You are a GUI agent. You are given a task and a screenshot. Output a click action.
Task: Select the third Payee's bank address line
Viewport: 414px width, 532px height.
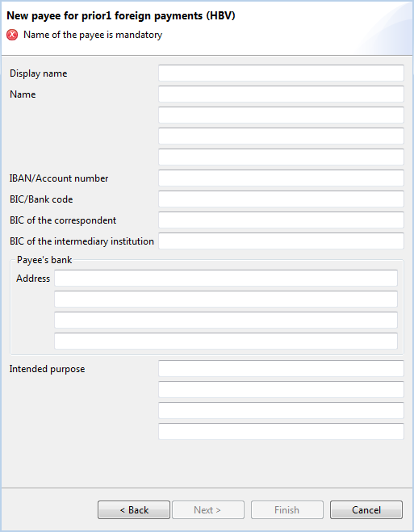tap(226, 320)
